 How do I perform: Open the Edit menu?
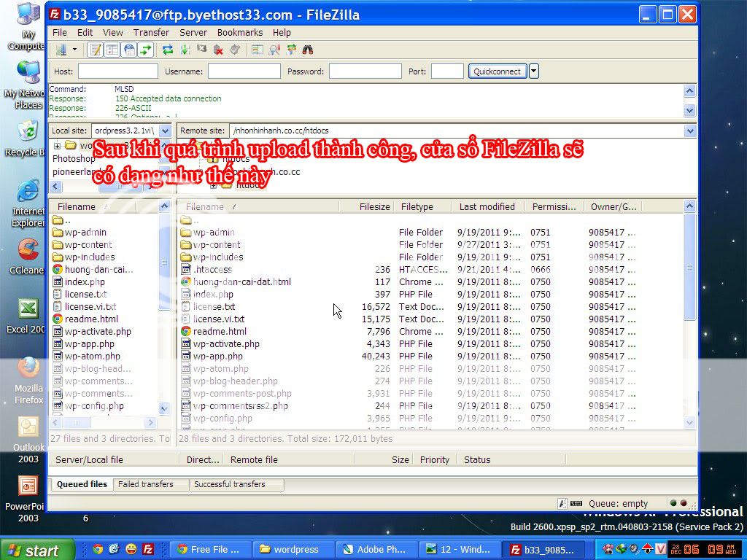point(85,32)
